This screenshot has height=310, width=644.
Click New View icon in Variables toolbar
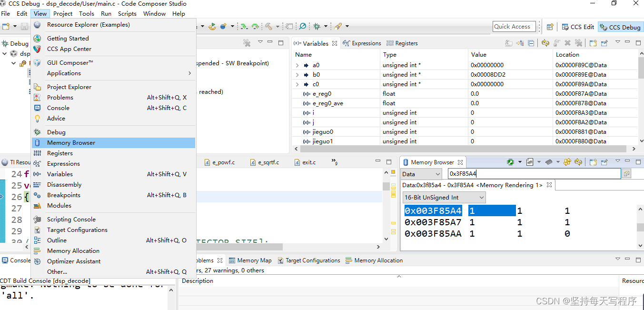pos(593,43)
